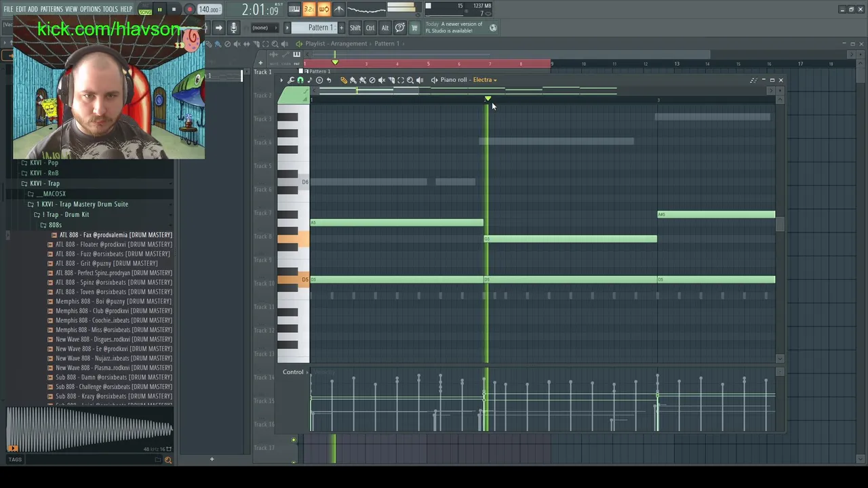Open the Electra channel dropdown
The height and width of the screenshot is (488, 868).
pos(485,80)
